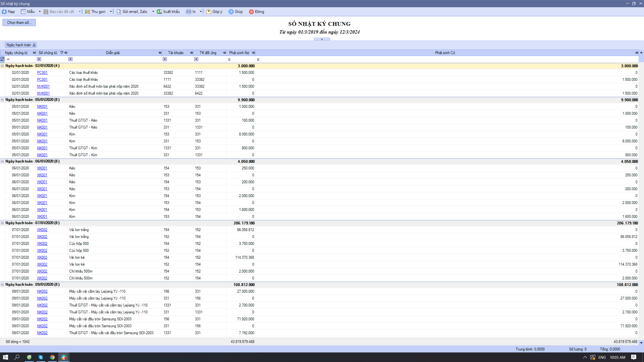Open Số chứng từ filter operator box

(x=39, y=59)
